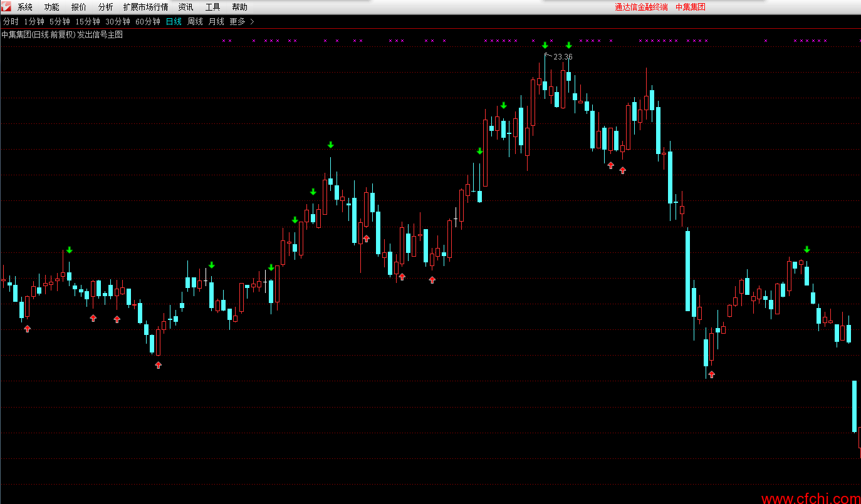Switch to the 1分钟 period tab
This screenshot has height=504, width=861.
[34, 22]
